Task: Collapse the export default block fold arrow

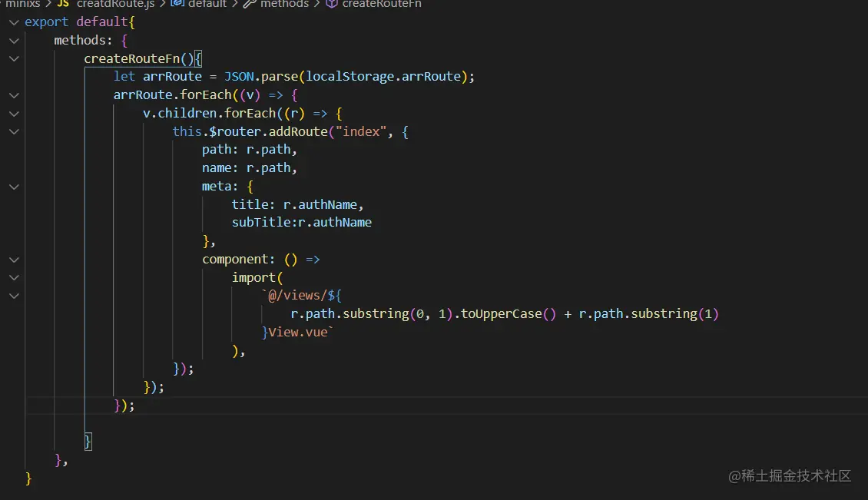Action: click(15, 22)
